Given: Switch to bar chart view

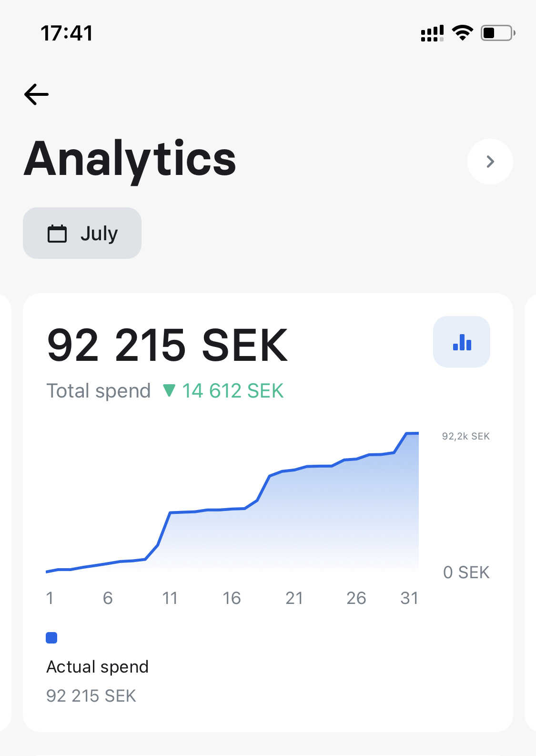Looking at the screenshot, I should pyautogui.click(x=461, y=342).
